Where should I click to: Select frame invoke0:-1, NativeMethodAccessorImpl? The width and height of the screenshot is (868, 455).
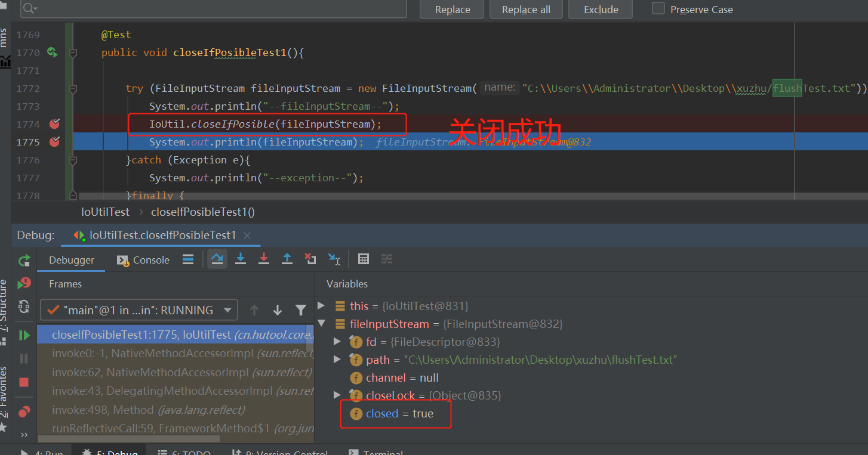pos(176,353)
